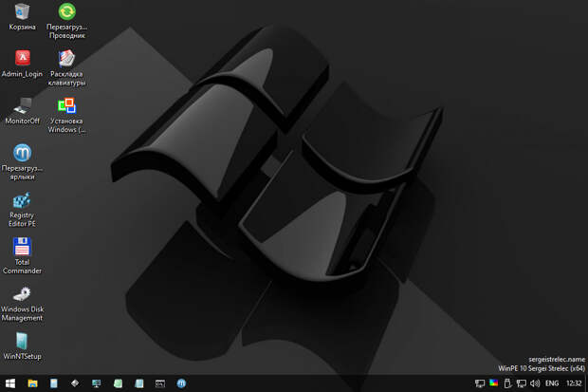The image size is (588, 392).
Task: Open the Корзина recycle bin icon
Action: click(22, 12)
